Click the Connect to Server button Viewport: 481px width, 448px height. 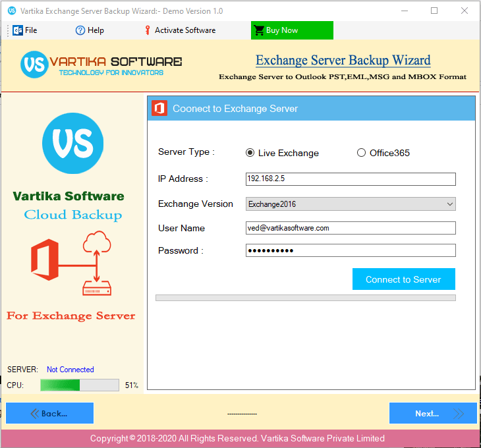click(404, 279)
